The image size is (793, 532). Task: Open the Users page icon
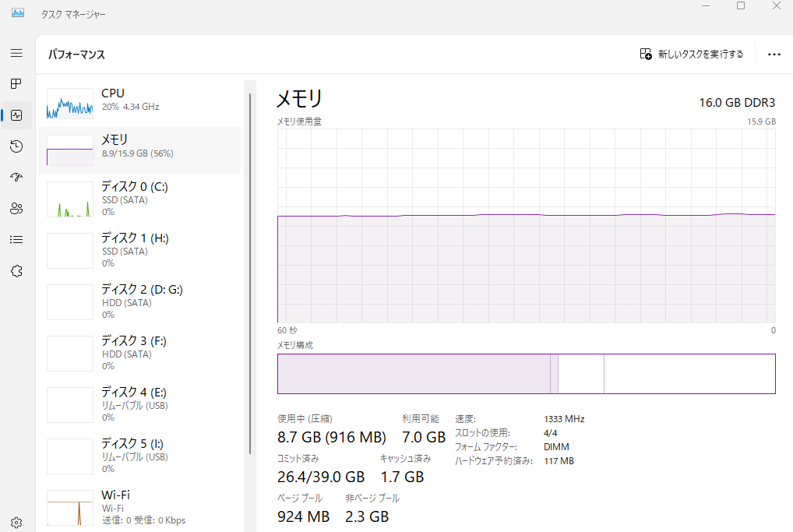(x=16, y=208)
